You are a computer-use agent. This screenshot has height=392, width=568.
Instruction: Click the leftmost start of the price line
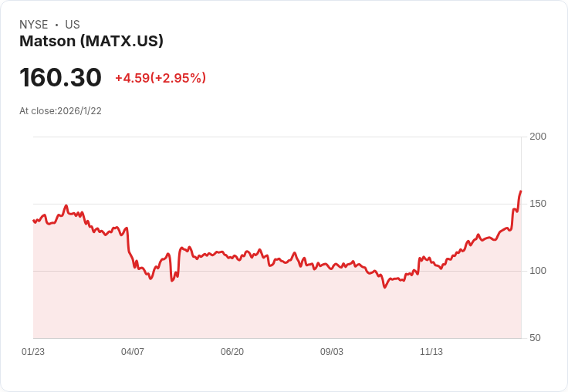[x=34, y=221]
